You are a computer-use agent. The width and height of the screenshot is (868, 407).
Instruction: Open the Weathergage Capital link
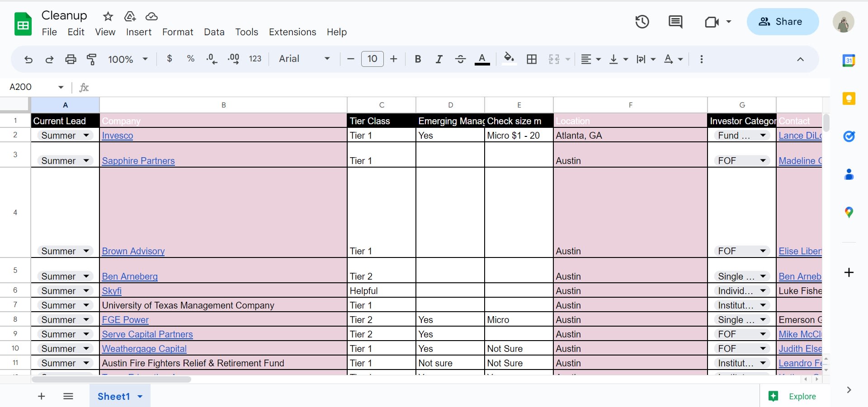click(x=144, y=349)
